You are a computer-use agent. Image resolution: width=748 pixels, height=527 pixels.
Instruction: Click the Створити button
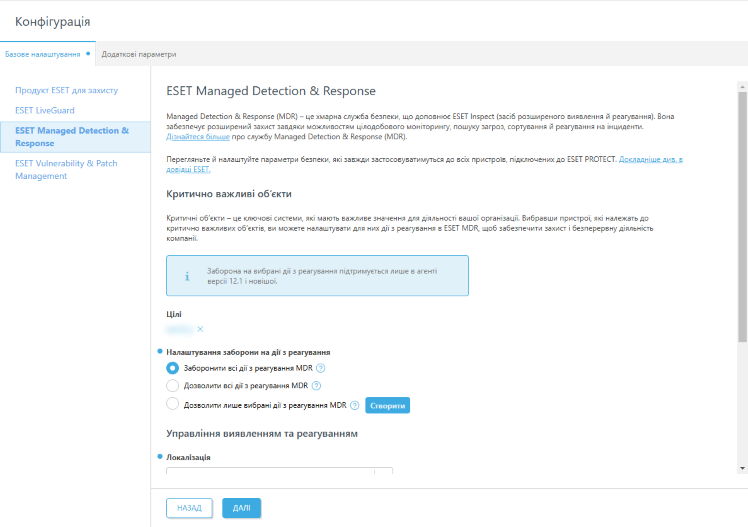pyautogui.click(x=387, y=405)
